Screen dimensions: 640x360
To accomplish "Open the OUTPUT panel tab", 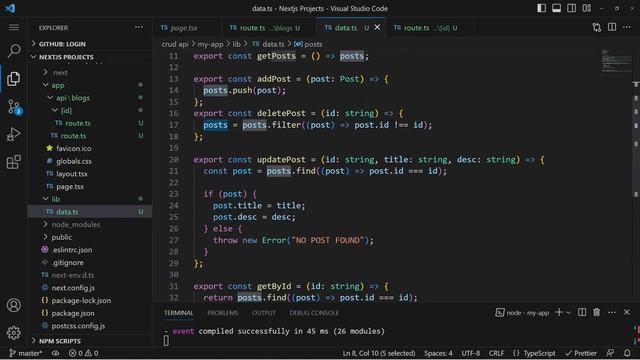I will 264,313.
